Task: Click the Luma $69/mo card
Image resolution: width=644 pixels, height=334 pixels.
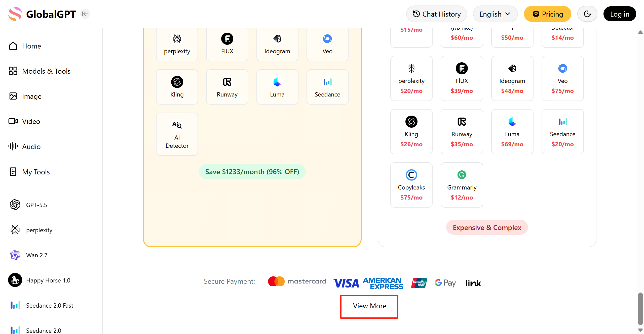Action: pyautogui.click(x=512, y=132)
